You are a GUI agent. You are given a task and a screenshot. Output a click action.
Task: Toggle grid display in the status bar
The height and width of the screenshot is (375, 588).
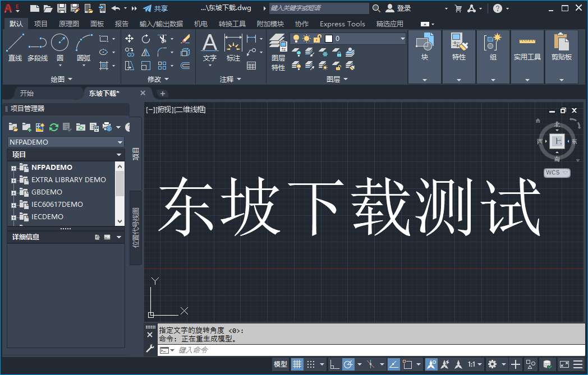pos(297,364)
